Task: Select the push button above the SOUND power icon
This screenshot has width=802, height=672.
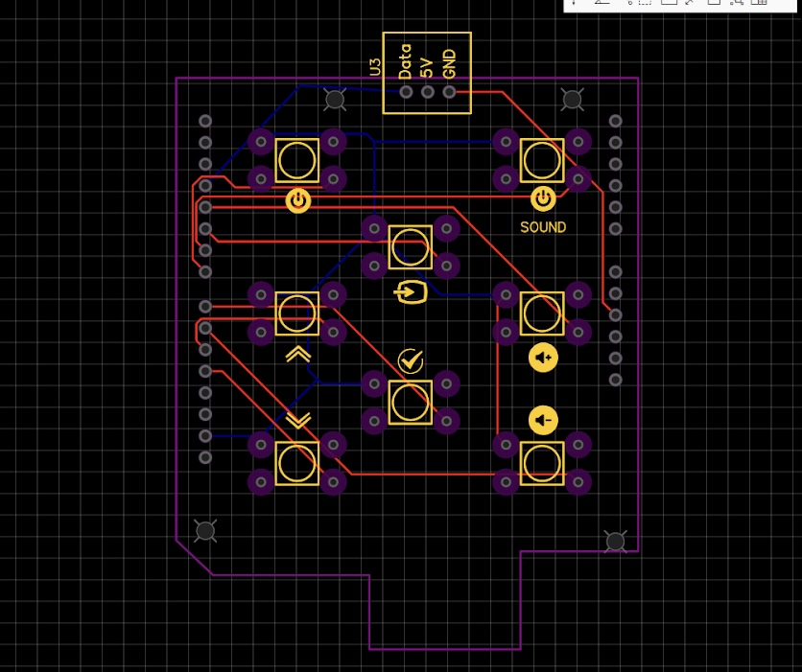Action: (x=542, y=160)
